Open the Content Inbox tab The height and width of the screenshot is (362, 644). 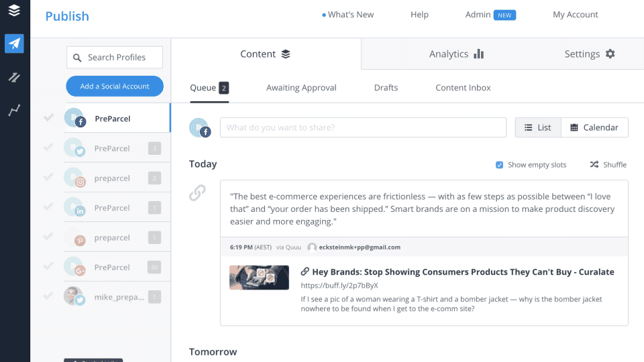(x=463, y=88)
